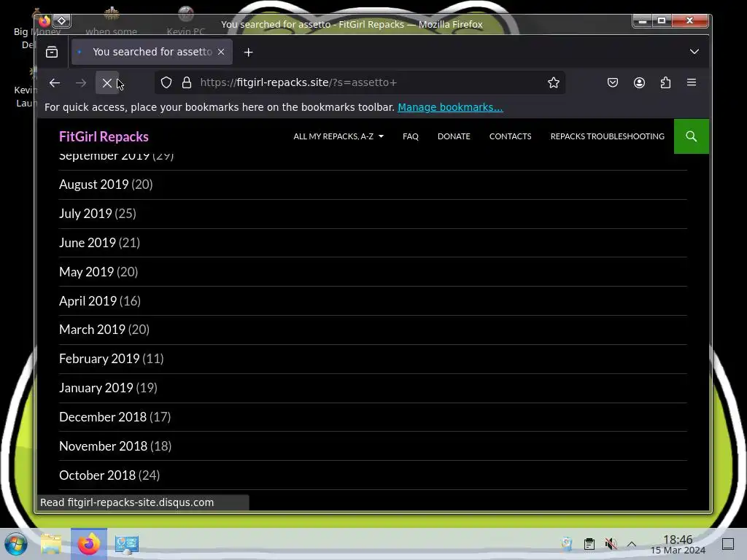Open the December 2018 archive link
This screenshot has height=560, width=747.
102,416
